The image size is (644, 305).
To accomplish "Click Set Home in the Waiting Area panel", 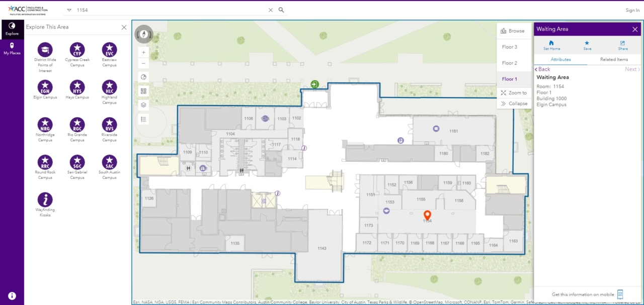I will point(551,46).
